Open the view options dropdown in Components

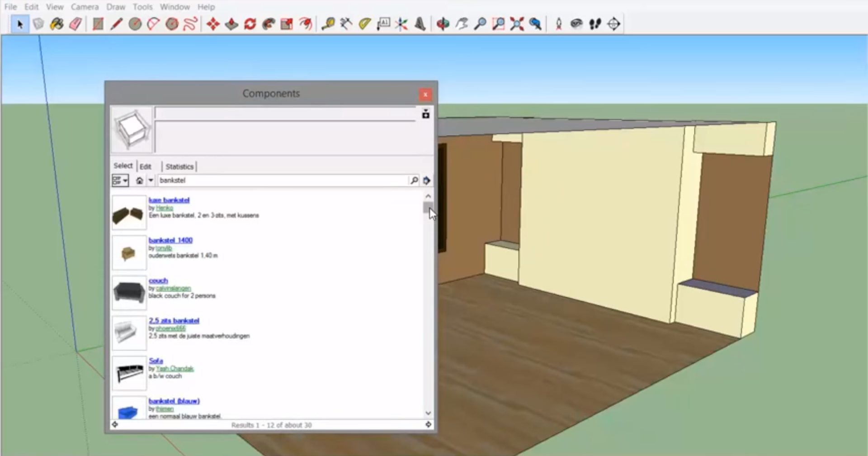[120, 180]
